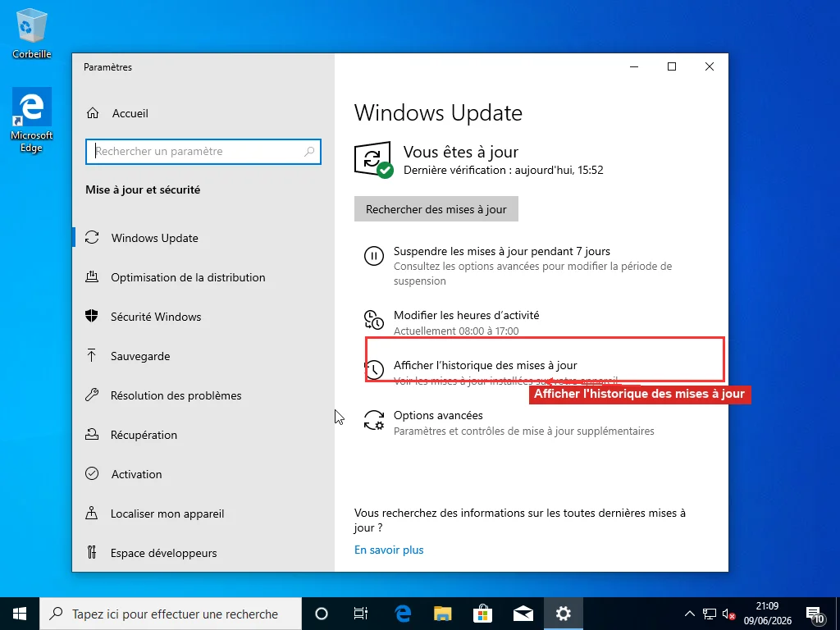Open Task View on the taskbar

tap(361, 614)
